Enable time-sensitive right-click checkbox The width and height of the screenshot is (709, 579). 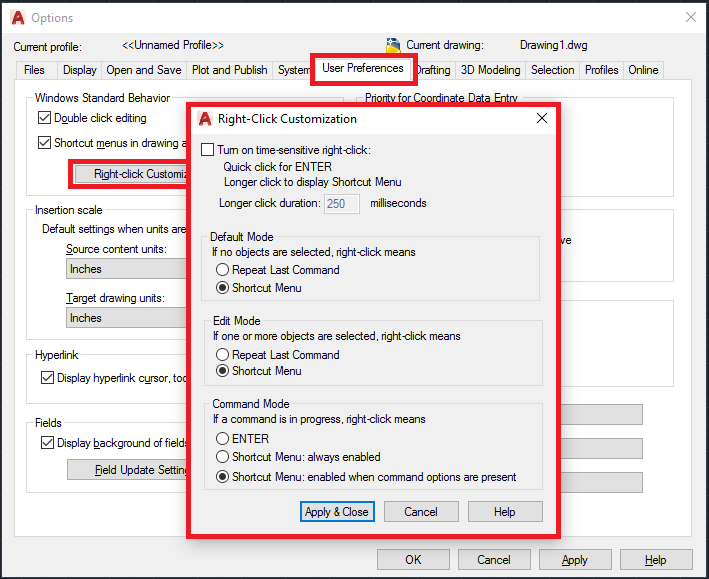pos(207,150)
